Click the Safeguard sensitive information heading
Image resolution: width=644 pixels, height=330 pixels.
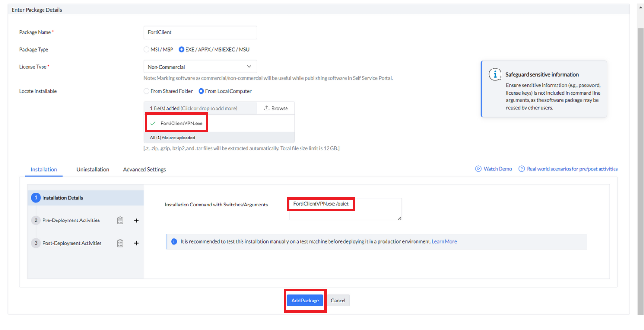[542, 75]
